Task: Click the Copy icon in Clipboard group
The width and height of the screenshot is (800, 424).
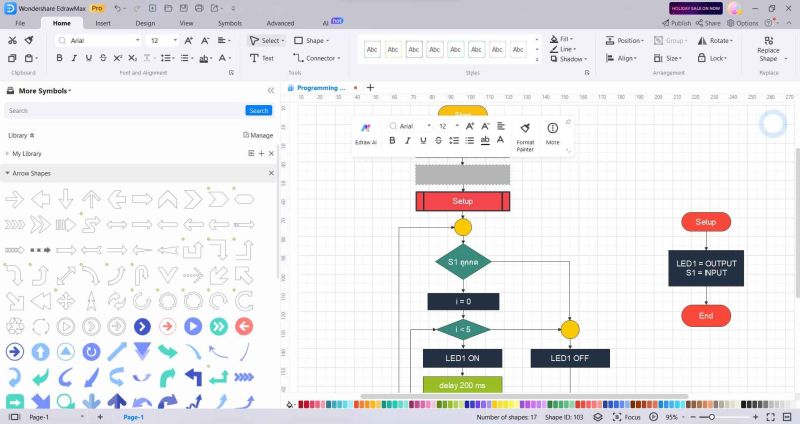Action: point(12,58)
